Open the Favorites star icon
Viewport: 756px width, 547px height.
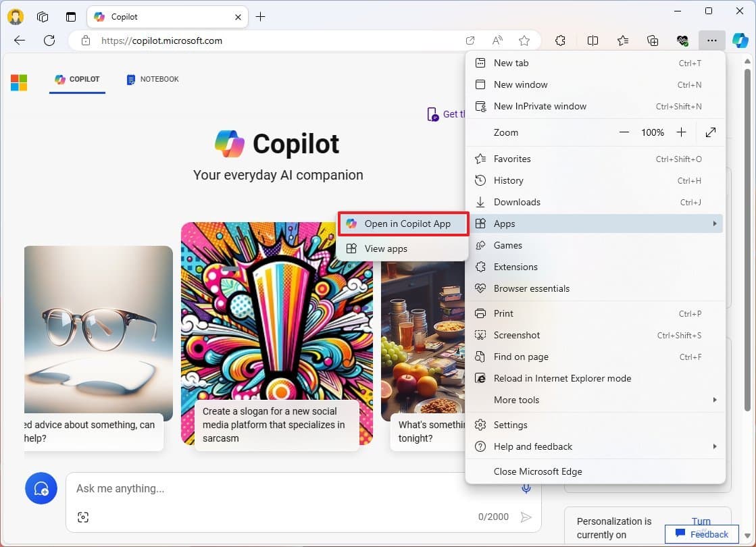coord(622,41)
